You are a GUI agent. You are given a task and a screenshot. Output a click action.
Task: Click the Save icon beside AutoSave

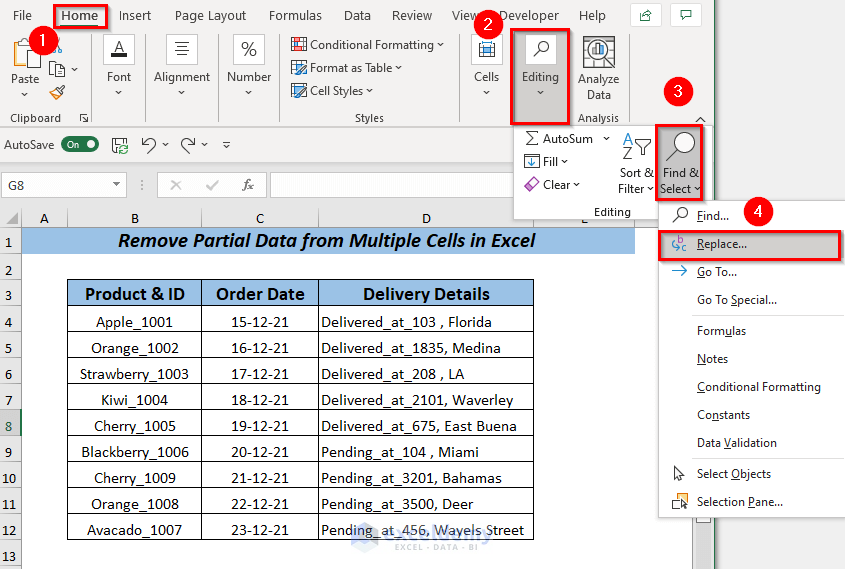point(120,145)
